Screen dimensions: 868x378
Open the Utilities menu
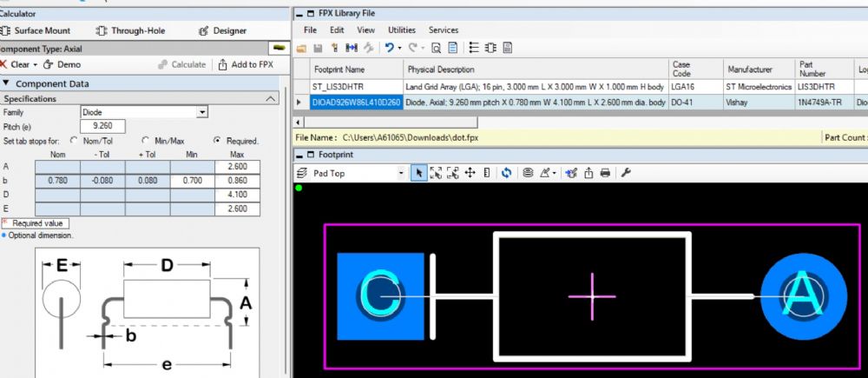coord(401,30)
